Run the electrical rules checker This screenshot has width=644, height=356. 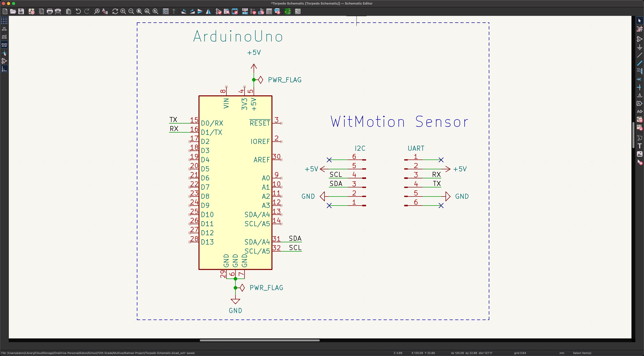point(253,11)
